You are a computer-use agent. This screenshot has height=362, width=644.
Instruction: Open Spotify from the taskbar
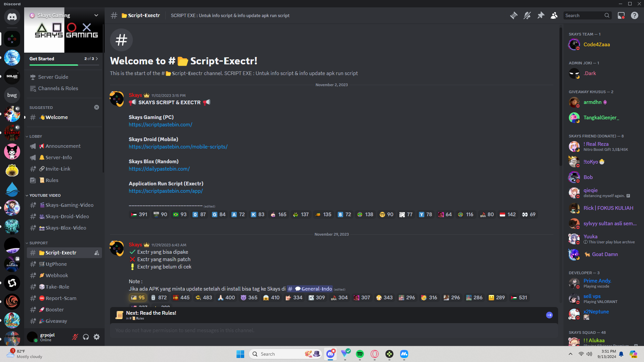(x=360, y=354)
